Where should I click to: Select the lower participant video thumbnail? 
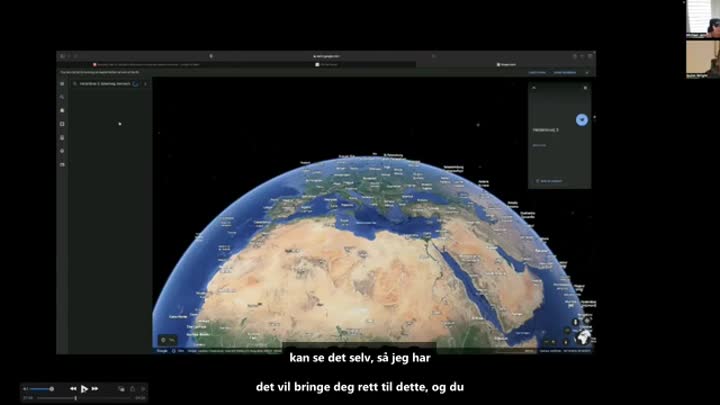pos(703,59)
